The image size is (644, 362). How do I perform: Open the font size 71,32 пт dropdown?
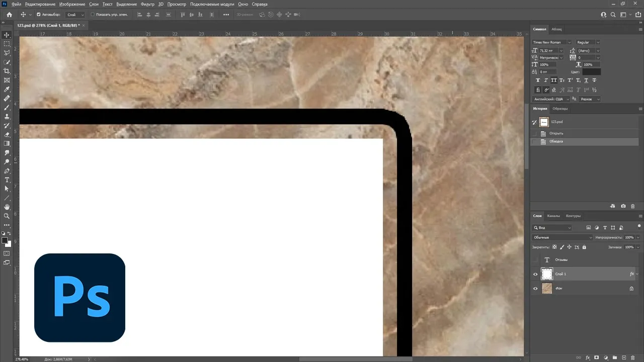561,51
